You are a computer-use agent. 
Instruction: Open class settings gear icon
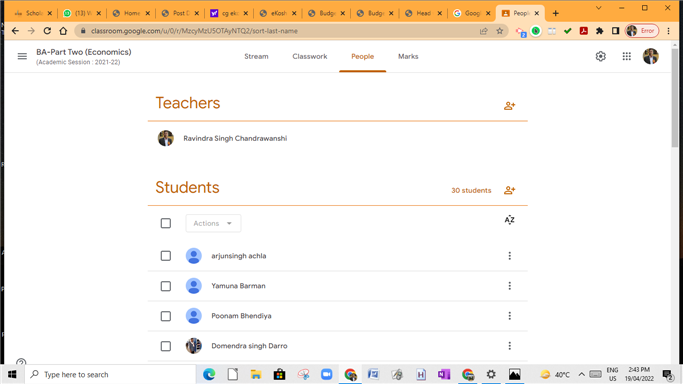(601, 56)
